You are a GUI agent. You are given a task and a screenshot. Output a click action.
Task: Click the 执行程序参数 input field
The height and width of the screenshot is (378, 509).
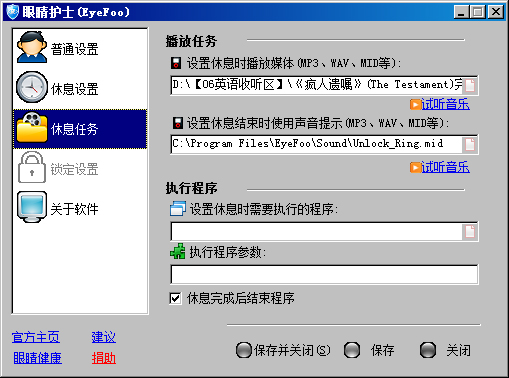324,275
